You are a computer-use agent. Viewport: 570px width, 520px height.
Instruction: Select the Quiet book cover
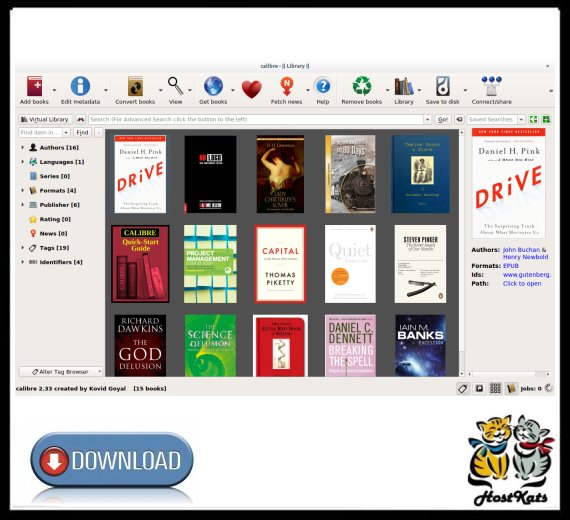350,264
